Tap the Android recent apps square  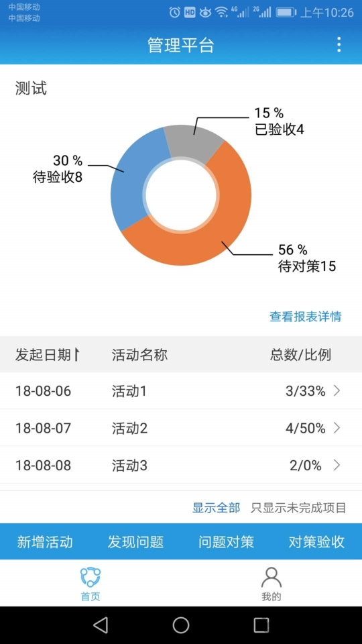[261, 625]
